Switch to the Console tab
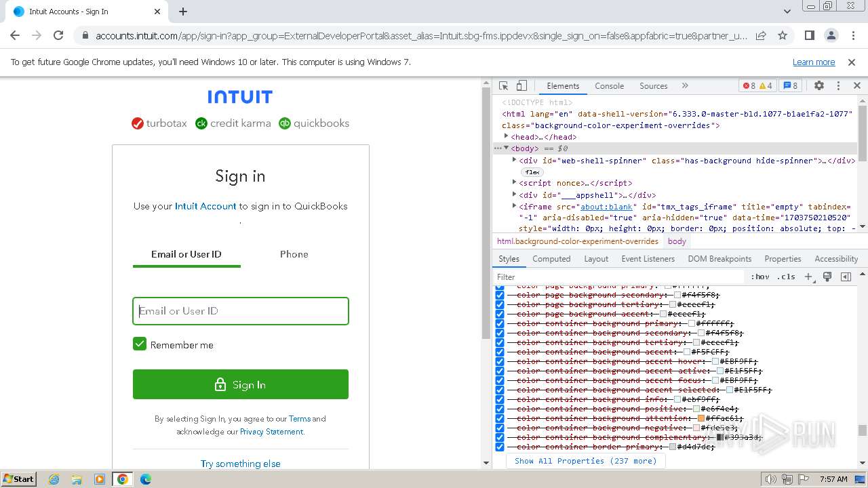The width and height of the screenshot is (868, 488). click(x=609, y=86)
